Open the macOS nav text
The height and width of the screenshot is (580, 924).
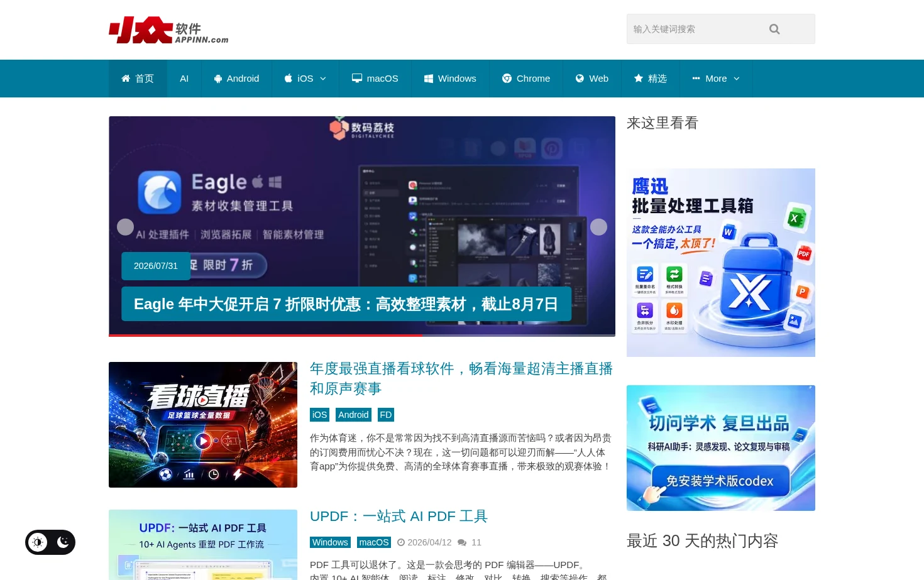[382, 79]
